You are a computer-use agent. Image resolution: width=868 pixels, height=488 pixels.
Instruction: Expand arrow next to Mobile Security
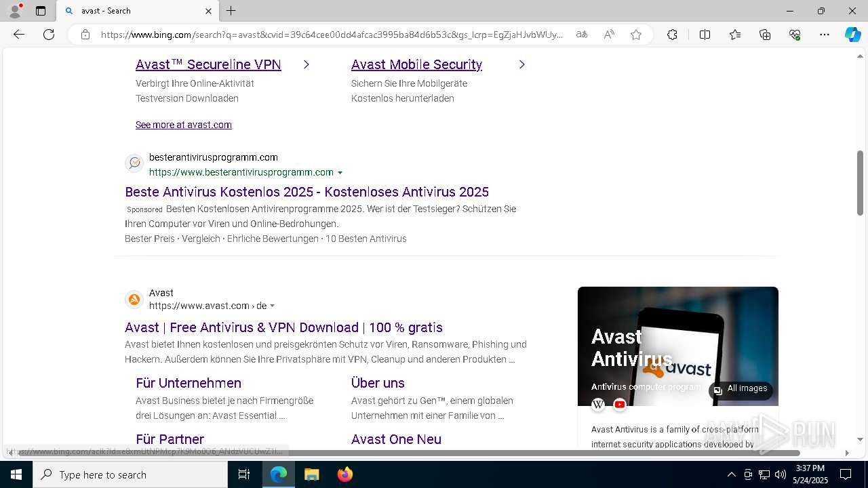coord(521,64)
